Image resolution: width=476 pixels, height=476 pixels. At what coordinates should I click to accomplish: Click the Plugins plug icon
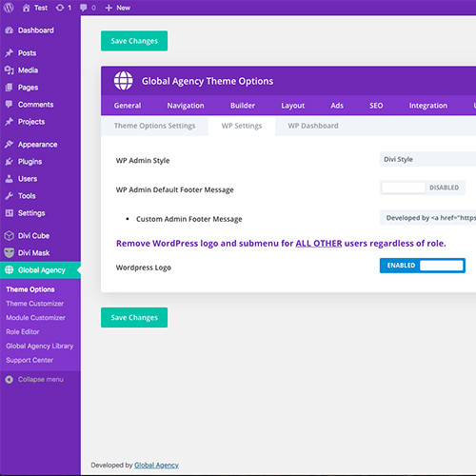pyautogui.click(x=10, y=162)
